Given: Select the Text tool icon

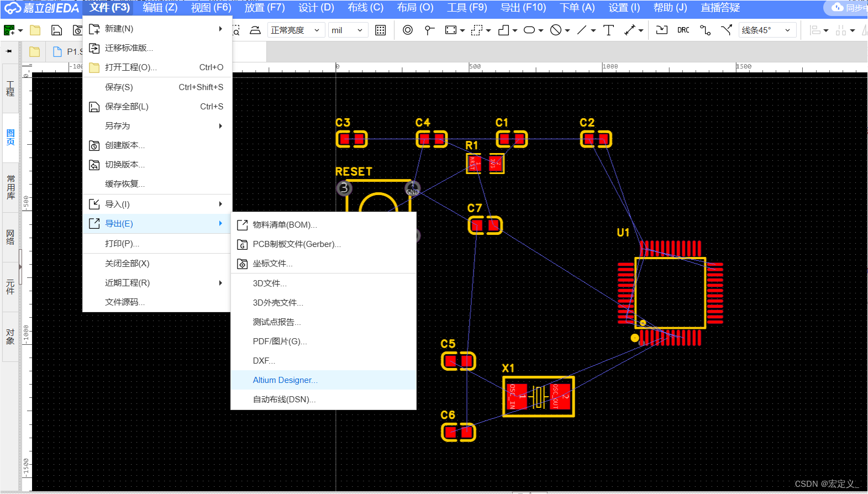Looking at the screenshot, I should tap(608, 30).
